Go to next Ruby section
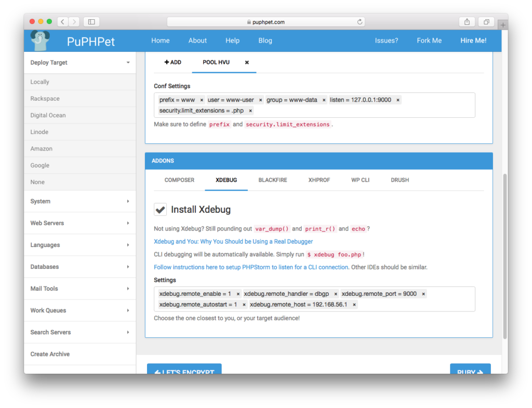This screenshot has height=408, width=532. 470,369
